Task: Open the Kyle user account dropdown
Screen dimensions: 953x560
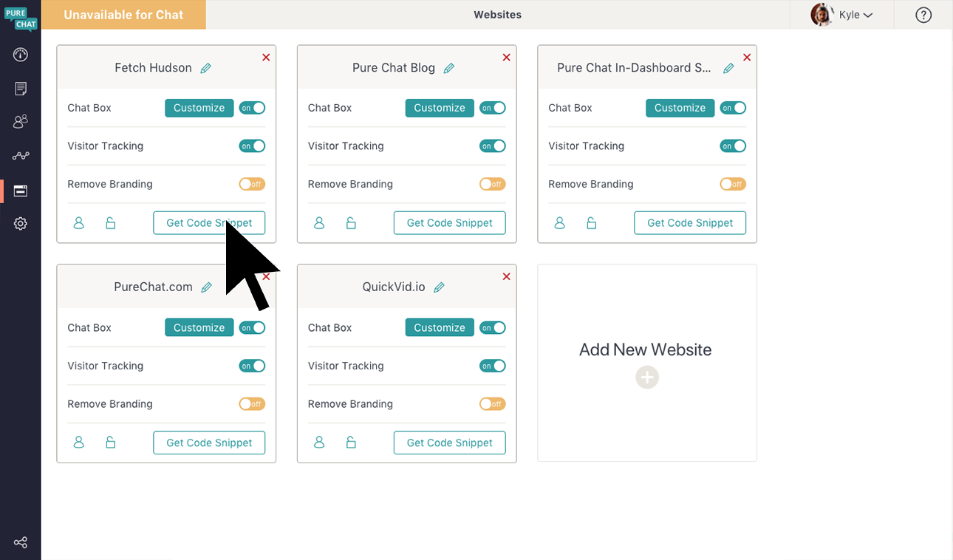Action: click(842, 15)
